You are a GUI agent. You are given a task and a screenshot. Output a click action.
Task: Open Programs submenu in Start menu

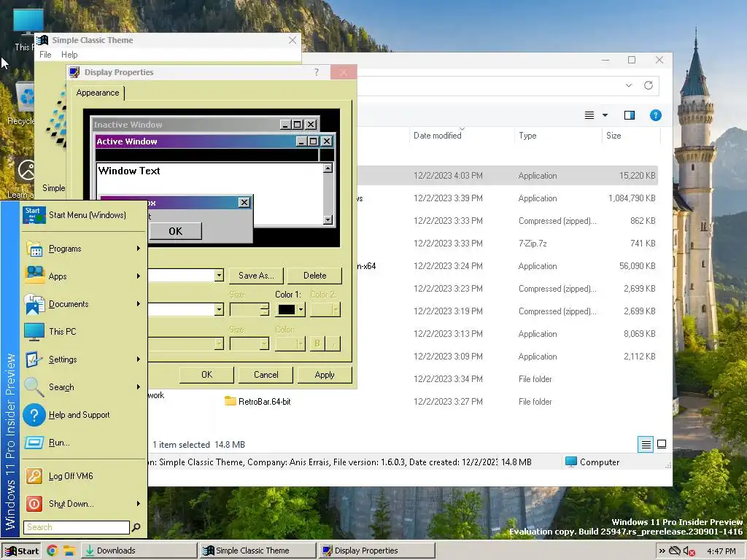[83, 249]
